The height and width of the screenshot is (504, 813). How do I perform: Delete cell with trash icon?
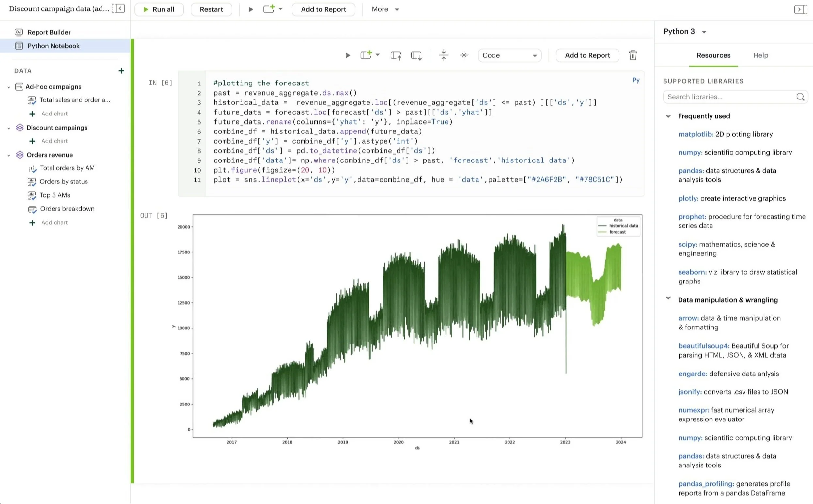(x=633, y=55)
